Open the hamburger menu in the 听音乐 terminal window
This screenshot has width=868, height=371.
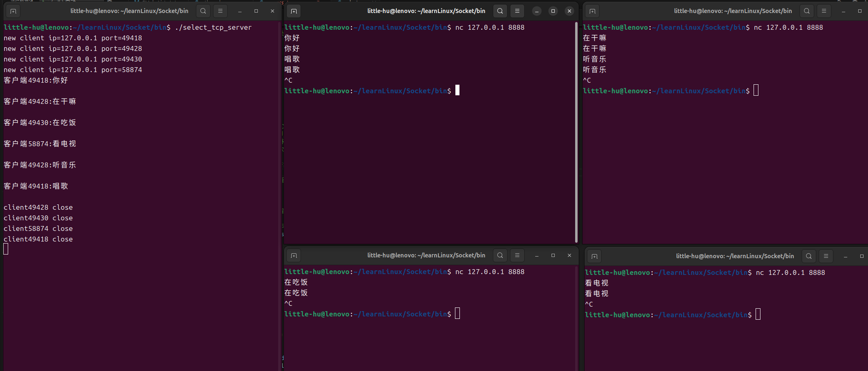click(824, 11)
